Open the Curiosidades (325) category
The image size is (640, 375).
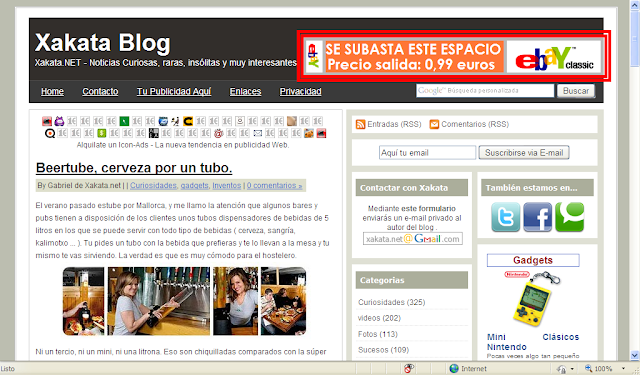coord(391,302)
